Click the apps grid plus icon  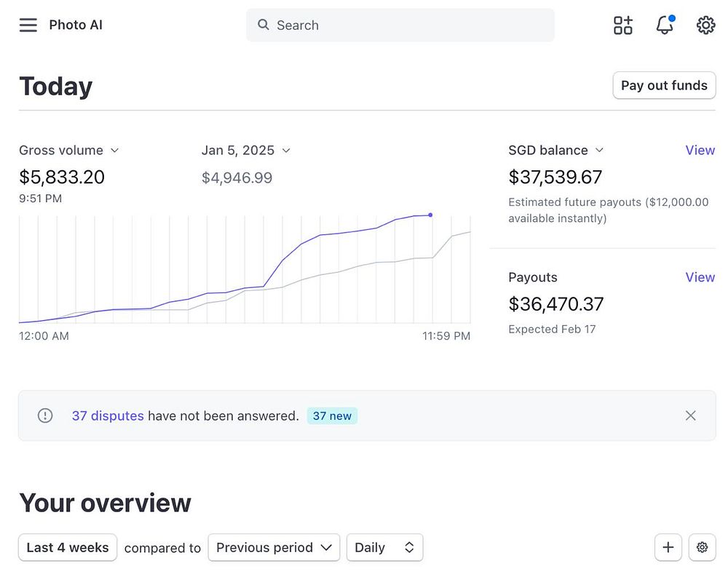pos(623,25)
